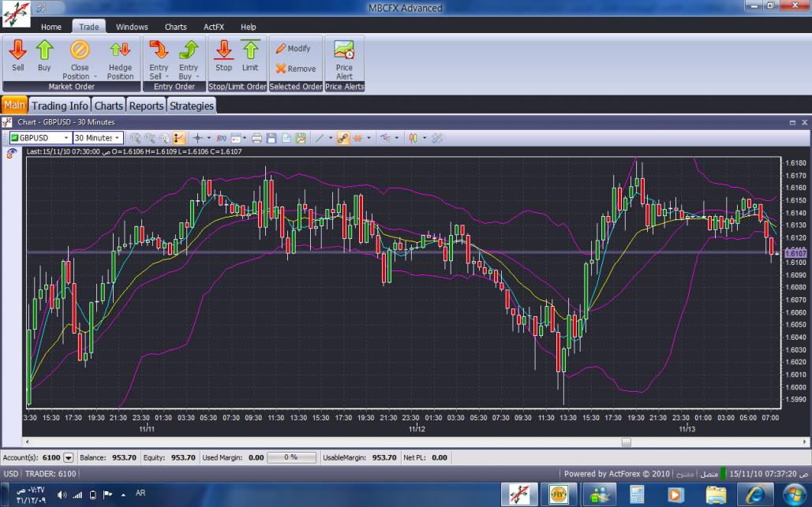The height and width of the screenshot is (507, 812).
Task: Click the 1.6107 current price marker
Action: coord(796,253)
